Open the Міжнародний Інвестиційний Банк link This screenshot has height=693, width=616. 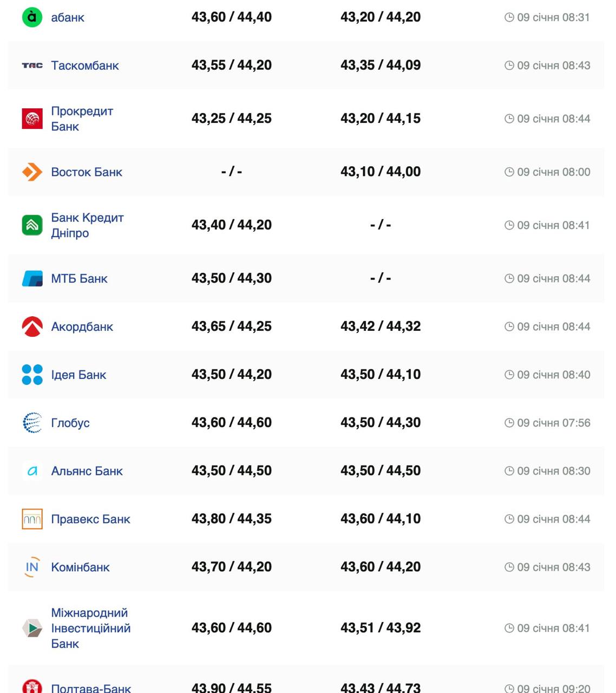coord(90,628)
